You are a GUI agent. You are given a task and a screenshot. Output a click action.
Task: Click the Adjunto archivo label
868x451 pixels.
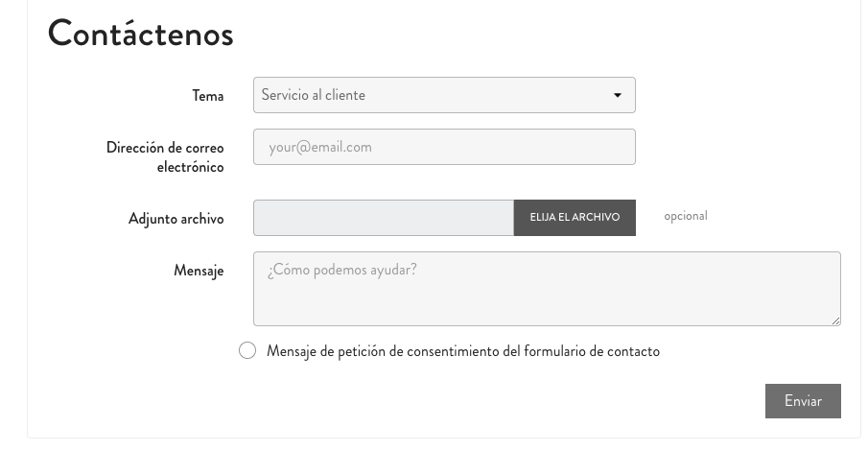(176, 219)
